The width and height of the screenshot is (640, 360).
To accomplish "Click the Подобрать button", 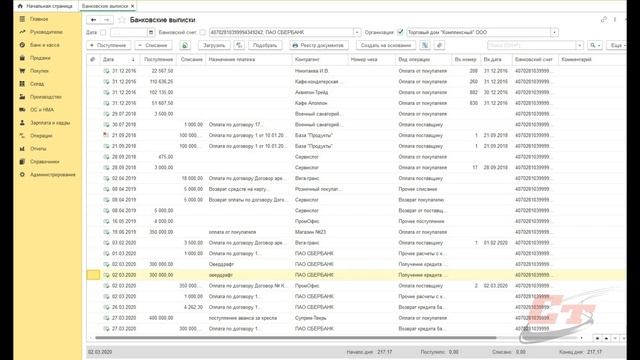I will (x=265, y=45).
